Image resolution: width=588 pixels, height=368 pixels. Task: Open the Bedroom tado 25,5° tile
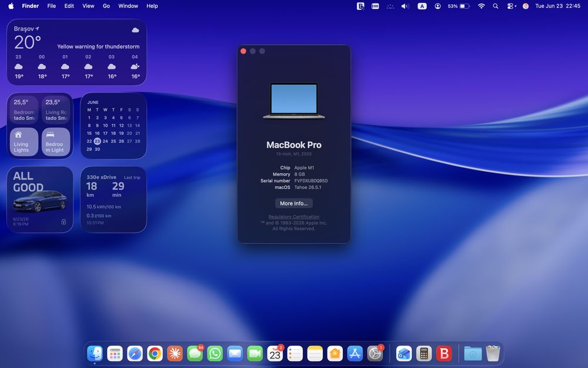click(x=24, y=110)
